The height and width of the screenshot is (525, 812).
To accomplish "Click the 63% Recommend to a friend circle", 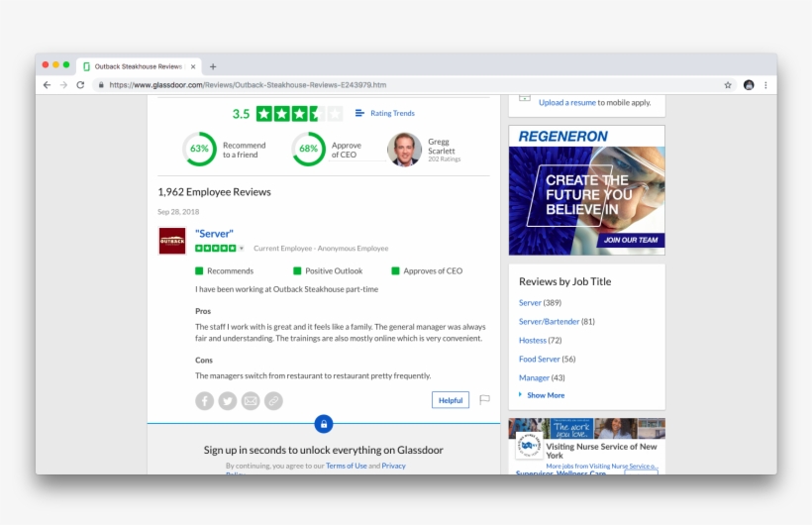I will 199,149.
